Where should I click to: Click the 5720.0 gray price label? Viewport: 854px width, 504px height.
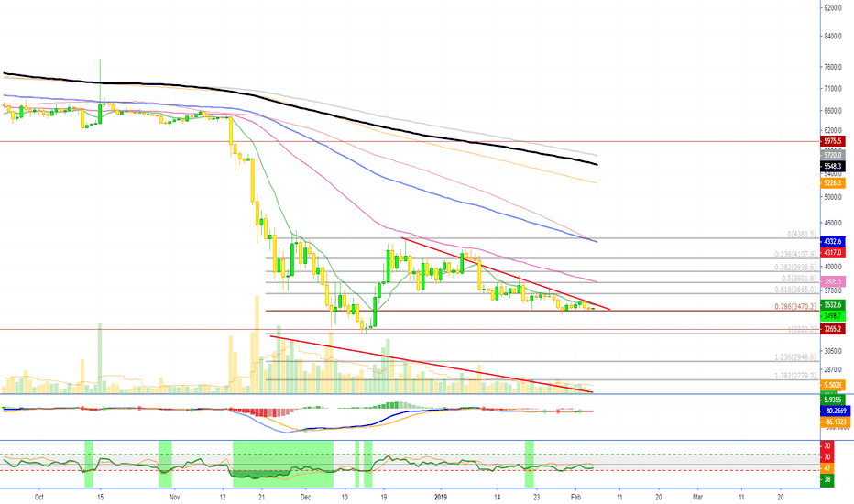833,155
